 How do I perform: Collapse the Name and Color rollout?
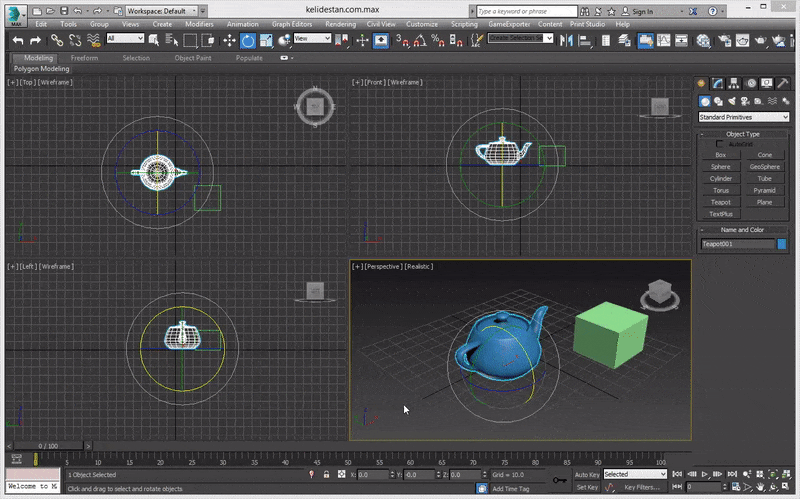(742, 230)
